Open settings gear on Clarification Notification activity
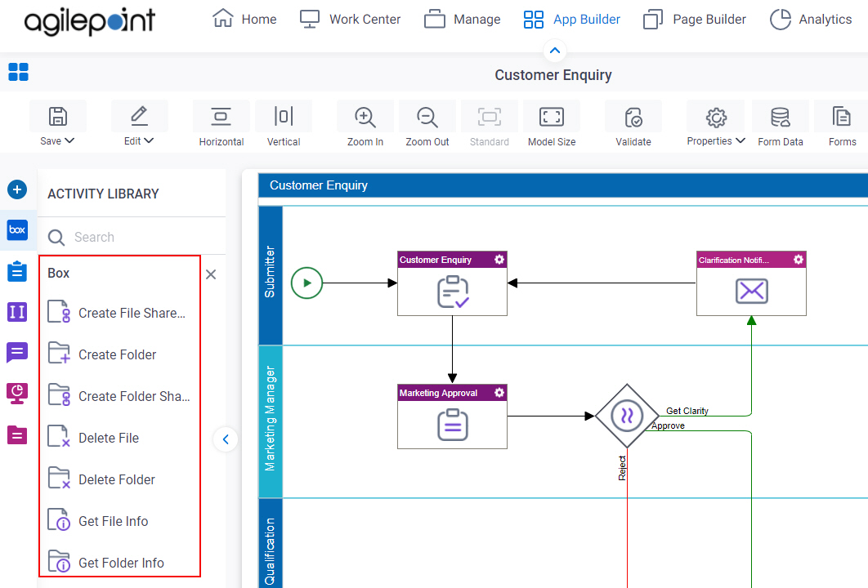This screenshot has width=868, height=588. [x=799, y=260]
